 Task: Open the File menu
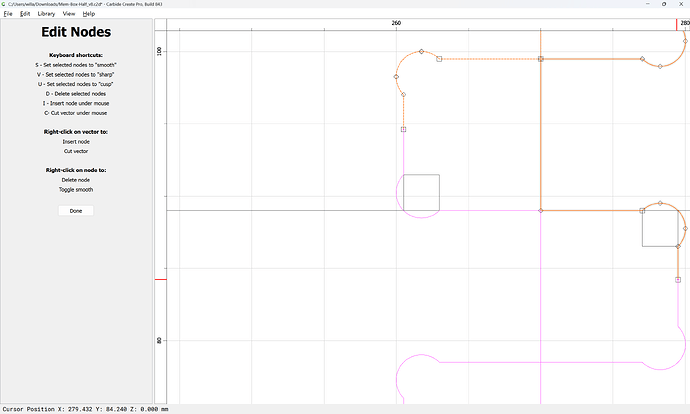pyautogui.click(x=8, y=14)
